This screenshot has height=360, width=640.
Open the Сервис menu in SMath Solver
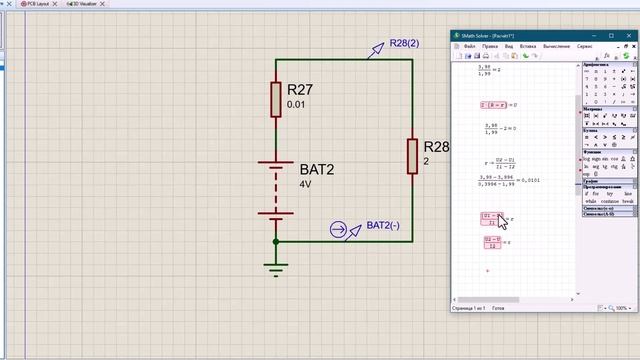point(584,47)
